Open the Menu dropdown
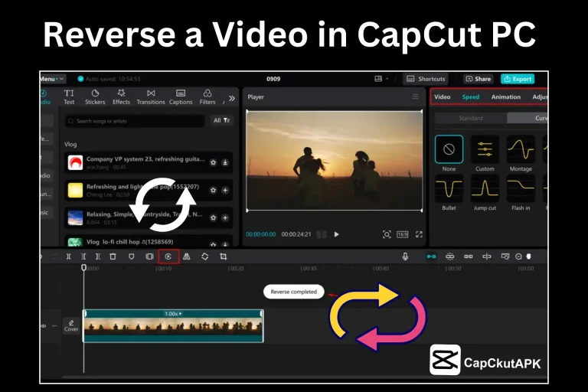Screen dimensions: 588x392 point(52,79)
